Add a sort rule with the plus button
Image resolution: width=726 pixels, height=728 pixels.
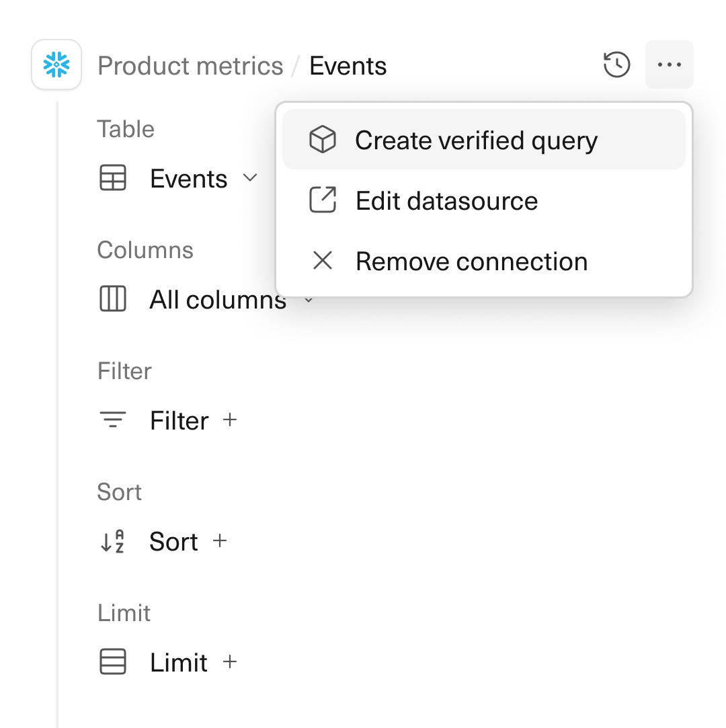coord(219,540)
